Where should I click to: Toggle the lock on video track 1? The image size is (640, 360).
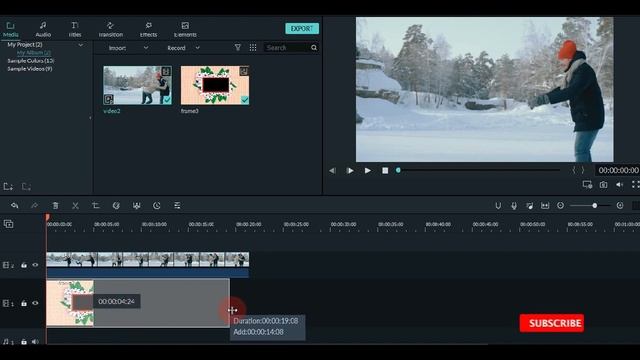[24, 303]
